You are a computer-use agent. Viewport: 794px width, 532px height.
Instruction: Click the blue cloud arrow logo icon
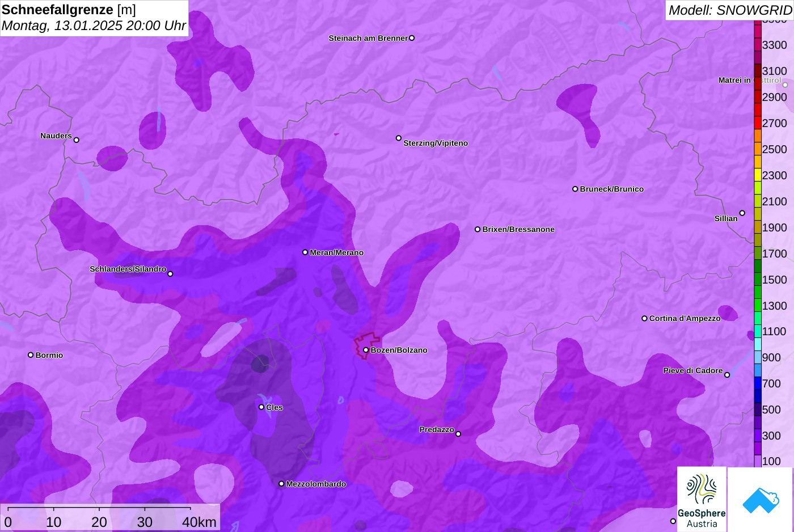click(x=761, y=500)
